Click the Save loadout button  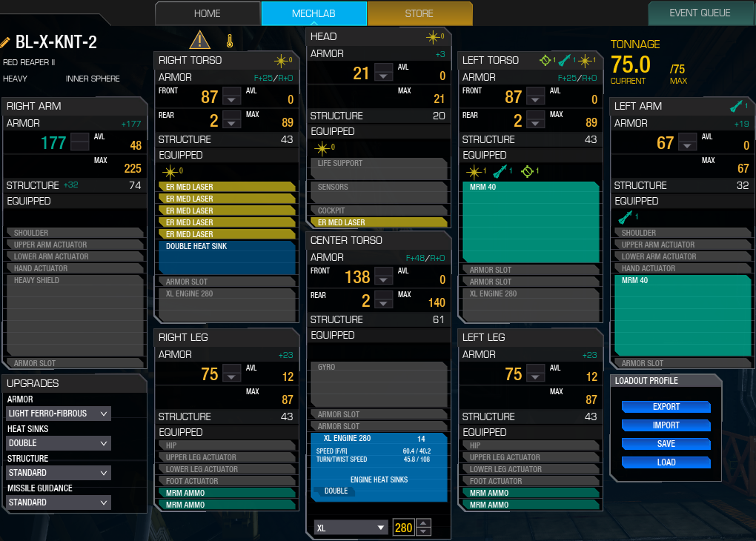point(666,444)
